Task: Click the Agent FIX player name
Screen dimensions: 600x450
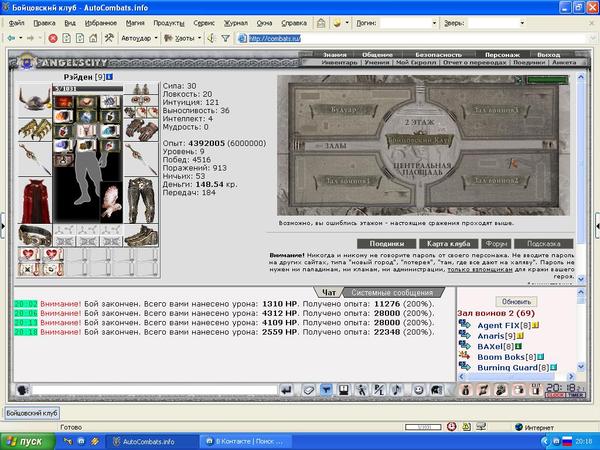Action: tap(498, 326)
